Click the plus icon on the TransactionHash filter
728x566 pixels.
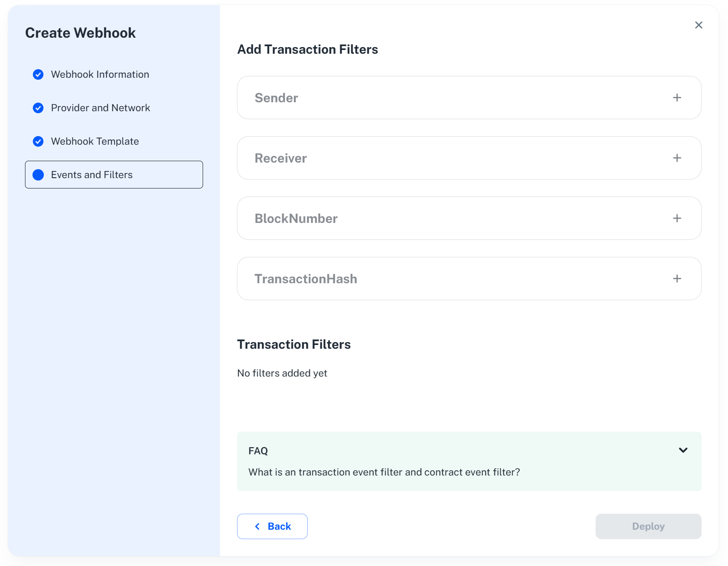tap(677, 279)
